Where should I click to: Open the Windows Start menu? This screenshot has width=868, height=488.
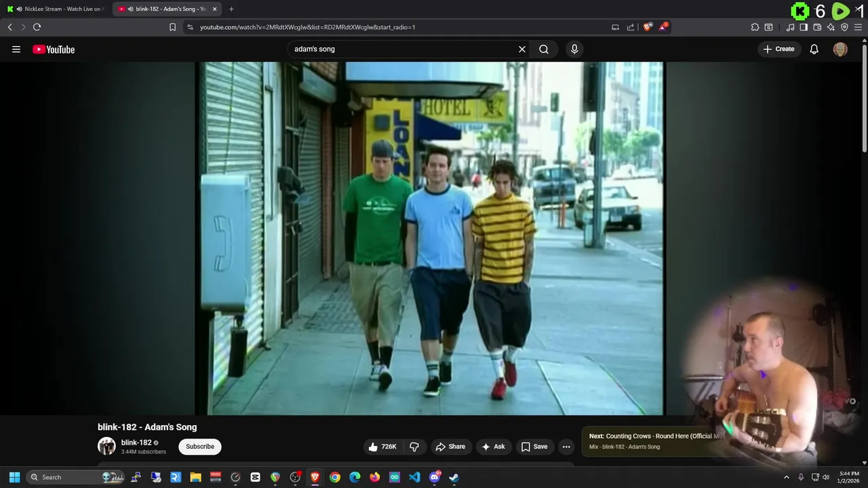(x=14, y=477)
